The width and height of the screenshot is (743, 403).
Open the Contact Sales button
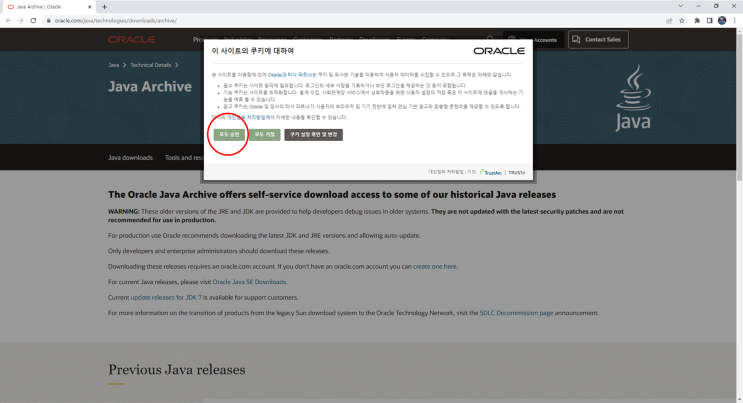pyautogui.click(x=598, y=39)
